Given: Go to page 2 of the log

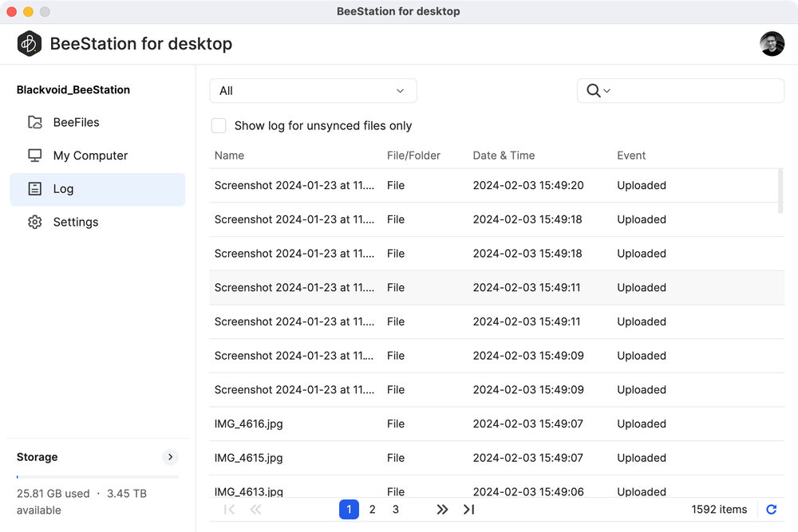Looking at the screenshot, I should (372, 509).
